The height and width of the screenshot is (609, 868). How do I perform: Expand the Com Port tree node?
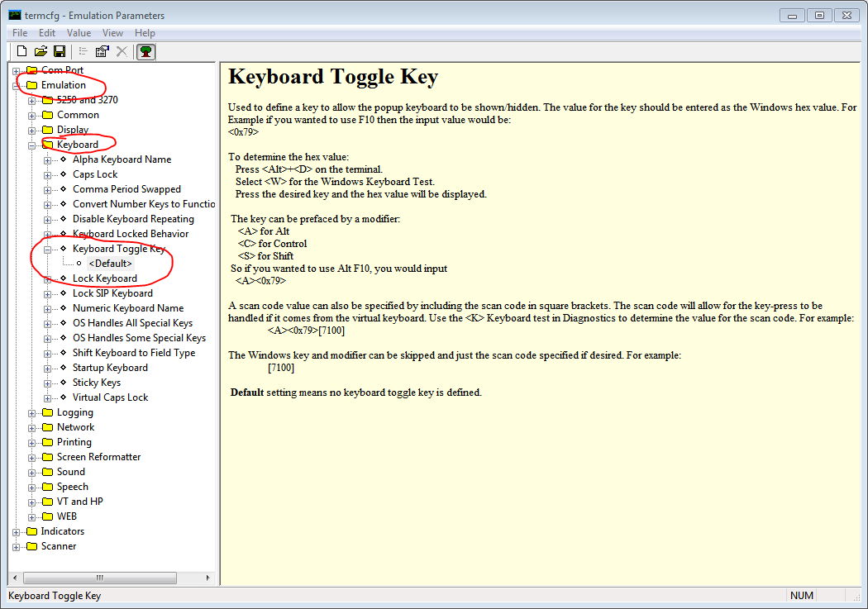[17, 70]
